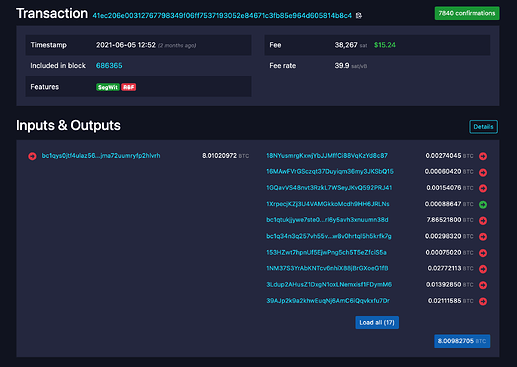
Task: Open output address 1GQavVS48nvt3RzkL7 link
Action: click(x=329, y=188)
